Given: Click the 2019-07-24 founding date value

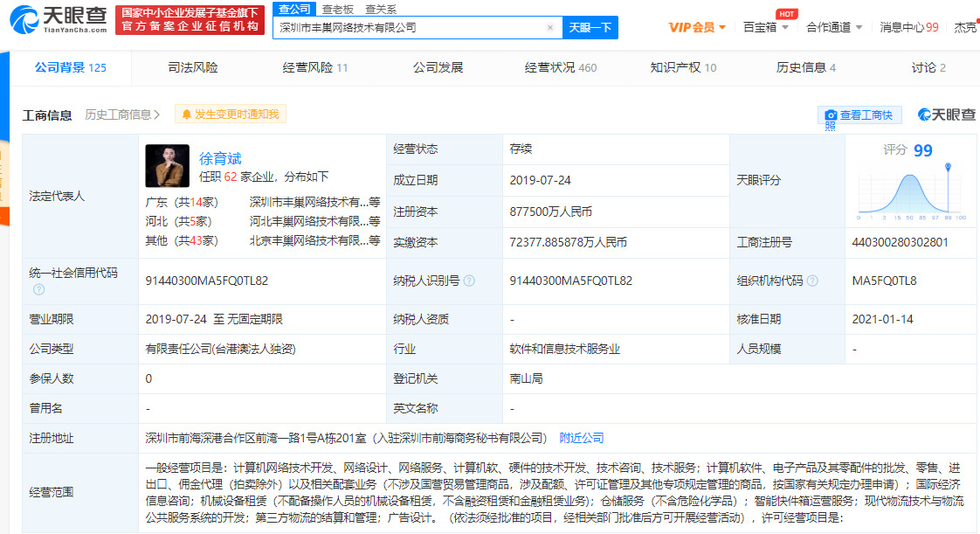Looking at the screenshot, I should pyautogui.click(x=540, y=180).
